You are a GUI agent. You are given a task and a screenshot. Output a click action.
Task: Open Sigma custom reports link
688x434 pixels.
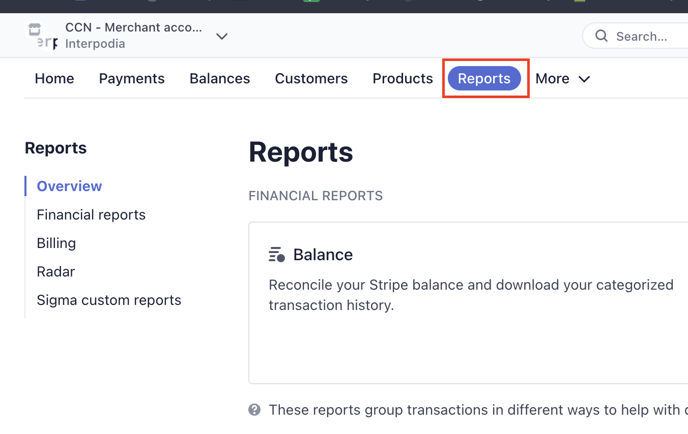109,300
